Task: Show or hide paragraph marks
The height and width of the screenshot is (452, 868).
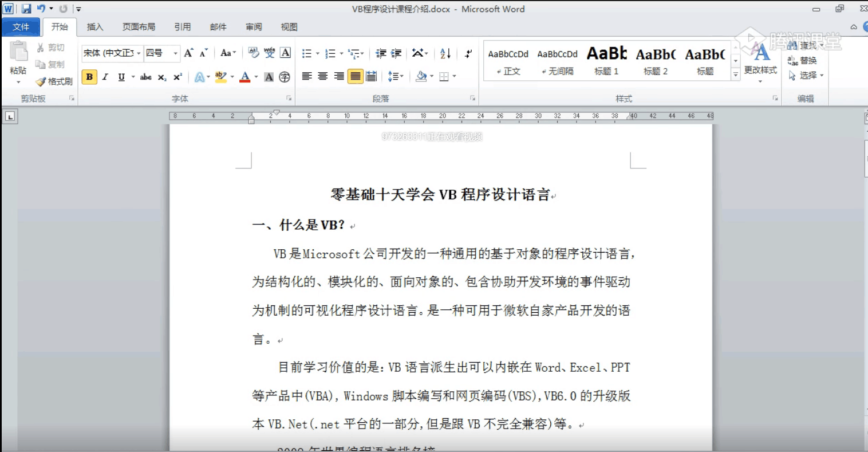Action: pyautogui.click(x=468, y=53)
